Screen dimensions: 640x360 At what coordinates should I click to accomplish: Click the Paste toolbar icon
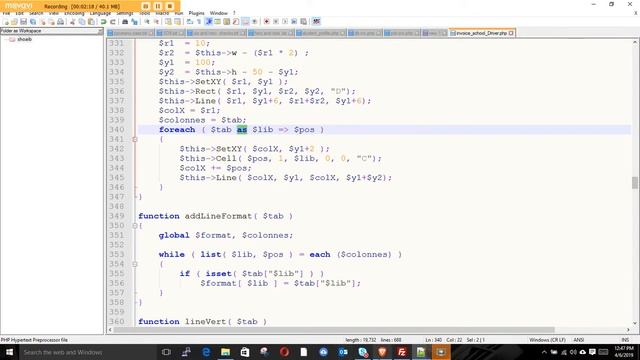point(91,22)
